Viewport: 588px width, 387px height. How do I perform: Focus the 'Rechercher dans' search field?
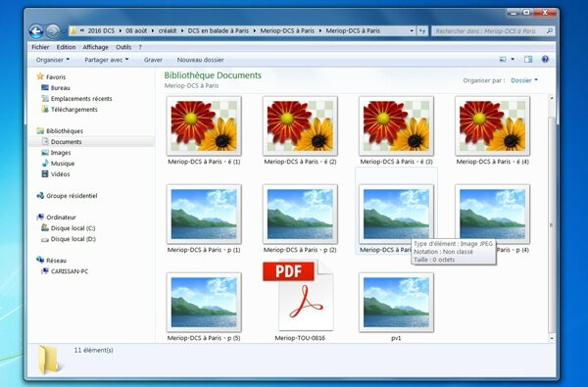point(493,31)
